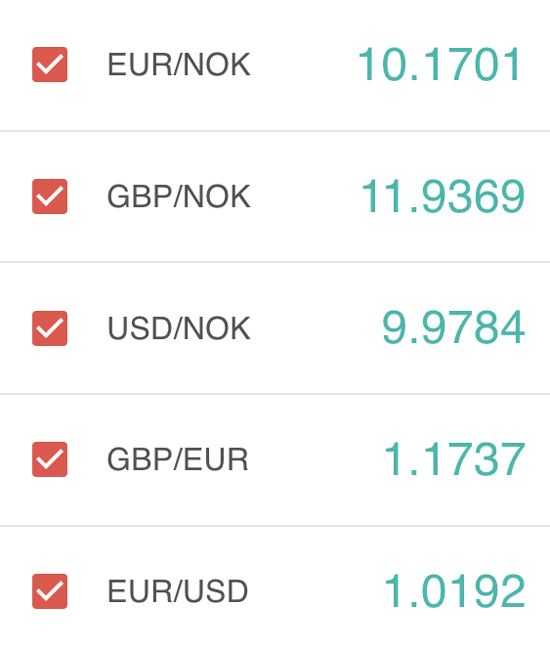This screenshot has width=550, height=650.
Task: Click the EUR/USD pair label
Action: (177, 591)
